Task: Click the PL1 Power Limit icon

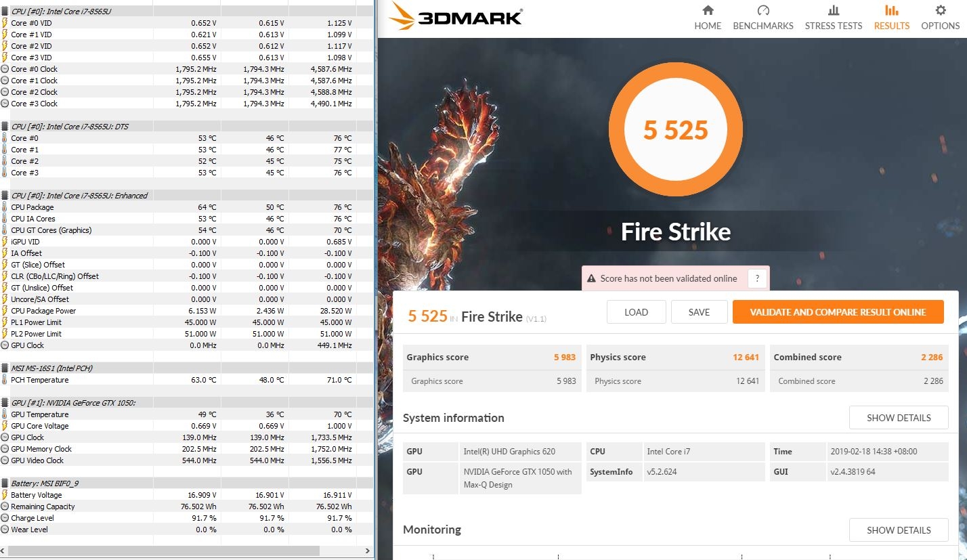Action: [5, 322]
